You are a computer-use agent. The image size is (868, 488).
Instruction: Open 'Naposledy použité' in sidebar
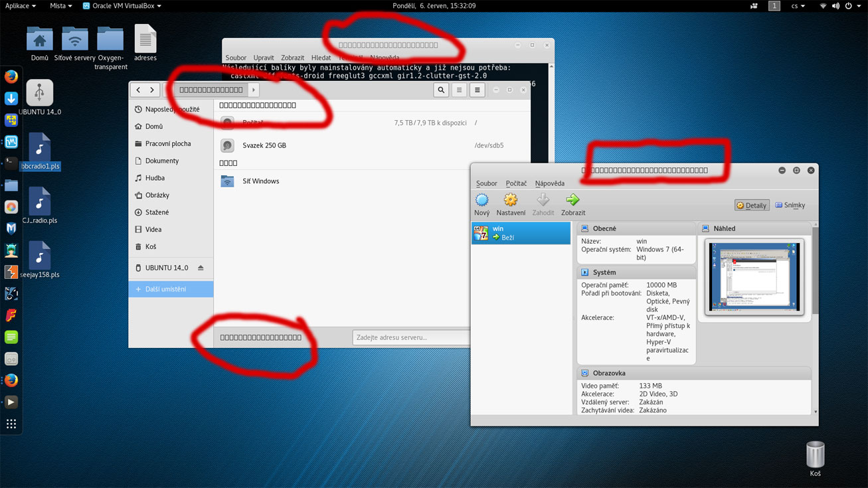coord(171,109)
